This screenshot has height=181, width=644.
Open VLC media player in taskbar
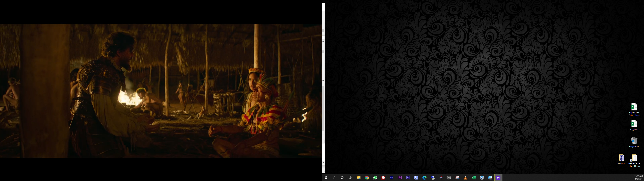466,178
